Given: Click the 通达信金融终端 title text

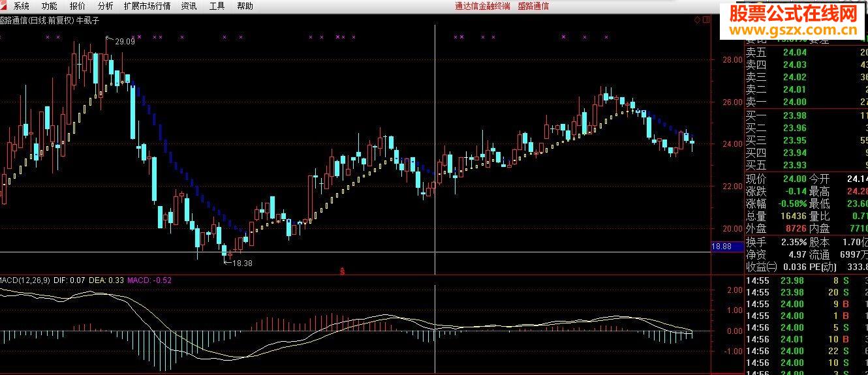Looking at the screenshot, I should point(482,6).
